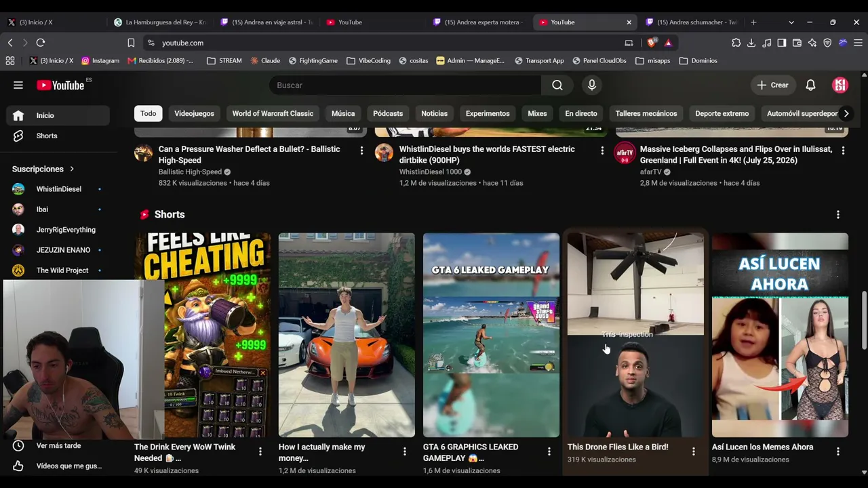Viewport: 868px width, 488px height.
Task: Open the Ballistic High-Speed channel avatar
Action: pos(143,152)
